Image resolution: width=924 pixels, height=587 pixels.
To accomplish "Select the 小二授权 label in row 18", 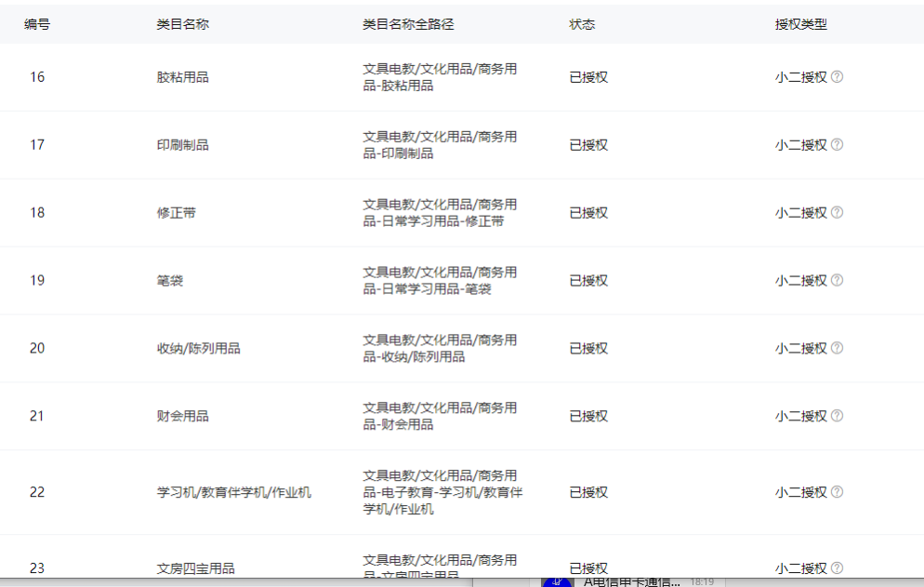I will [801, 212].
